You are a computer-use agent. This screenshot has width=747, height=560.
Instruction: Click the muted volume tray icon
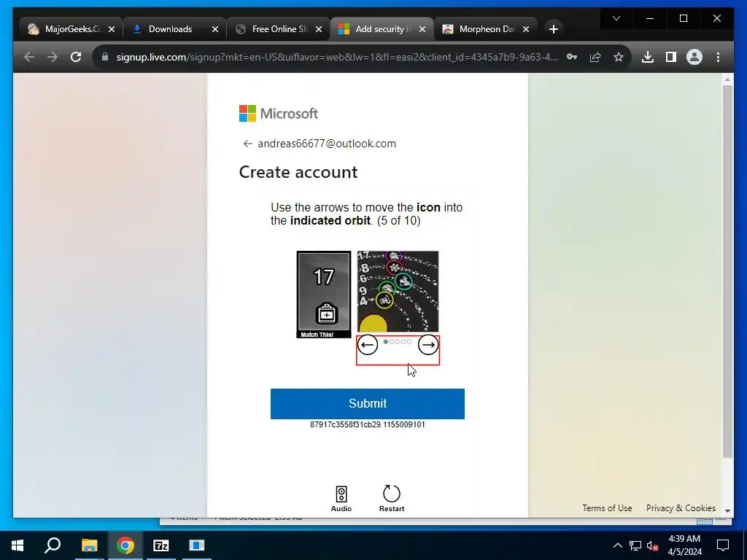tap(653, 545)
